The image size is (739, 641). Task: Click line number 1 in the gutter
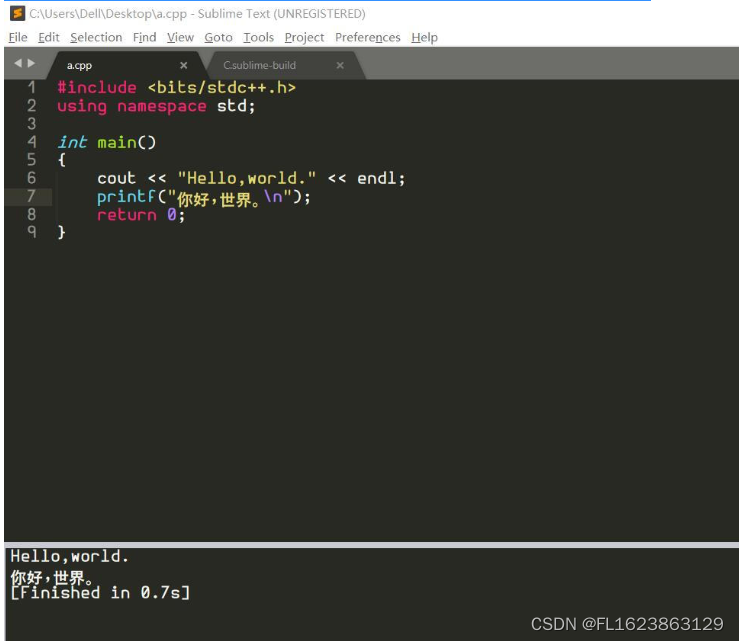[x=32, y=87]
